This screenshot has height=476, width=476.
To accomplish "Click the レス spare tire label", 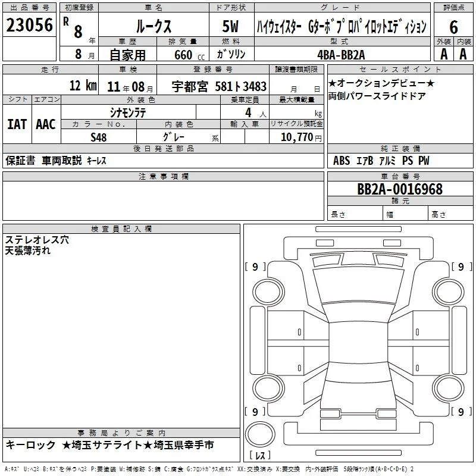I will pyautogui.click(x=260, y=455).
